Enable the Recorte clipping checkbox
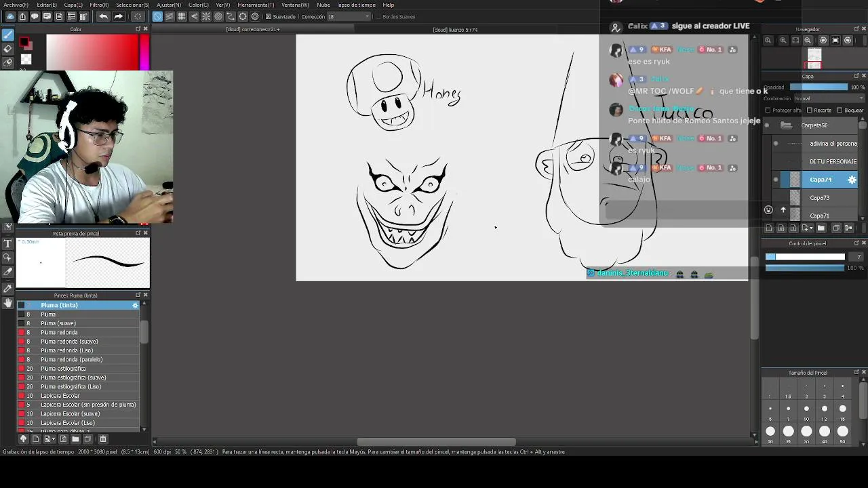The height and width of the screenshot is (488, 868). 809,110
